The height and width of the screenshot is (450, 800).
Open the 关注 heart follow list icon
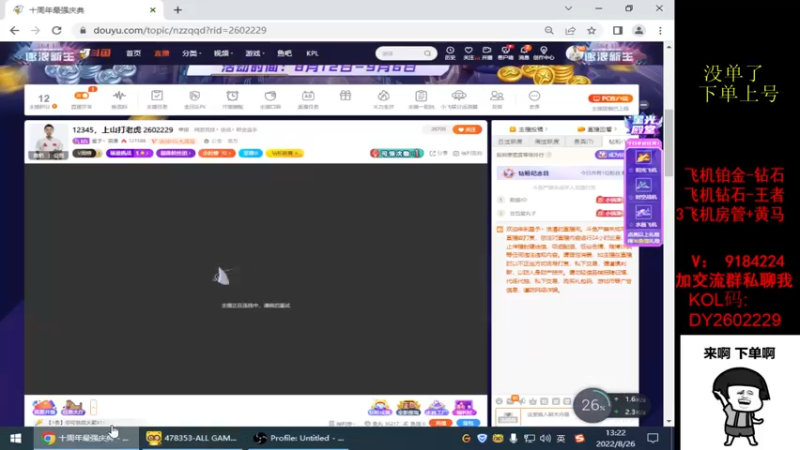pyautogui.click(x=468, y=53)
